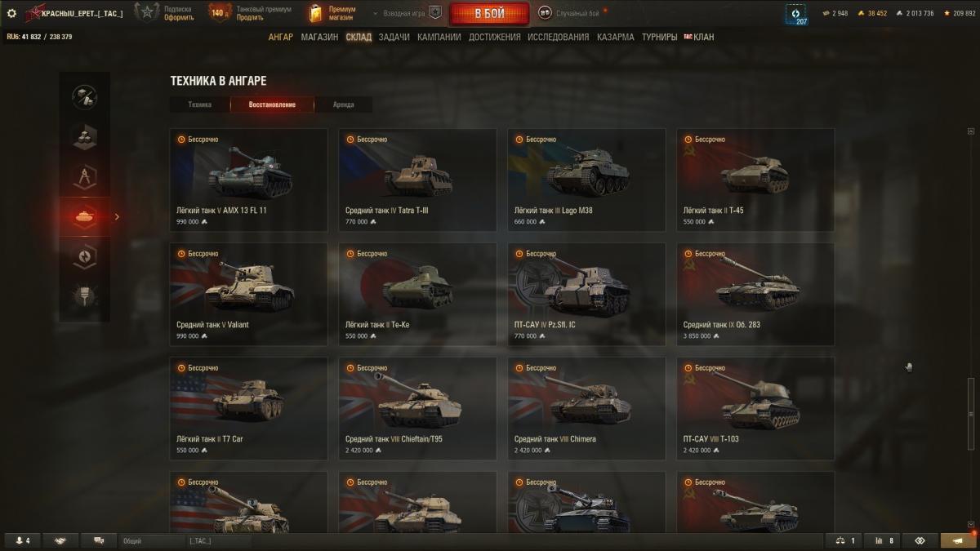Go to the АНГАР menu item
Image resolution: width=980 pixels, height=551 pixels.
click(x=280, y=37)
